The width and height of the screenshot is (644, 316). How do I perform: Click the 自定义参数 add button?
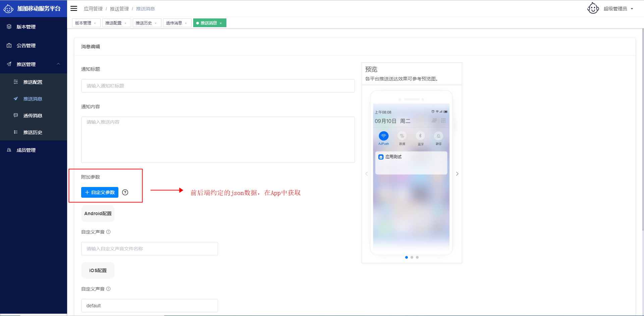[x=100, y=192]
